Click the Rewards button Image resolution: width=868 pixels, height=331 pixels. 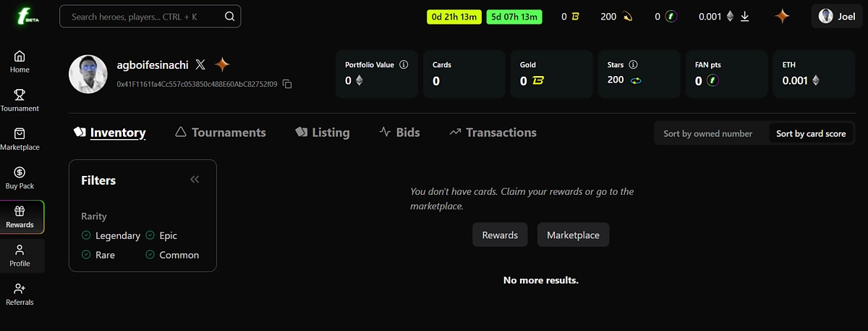point(500,235)
